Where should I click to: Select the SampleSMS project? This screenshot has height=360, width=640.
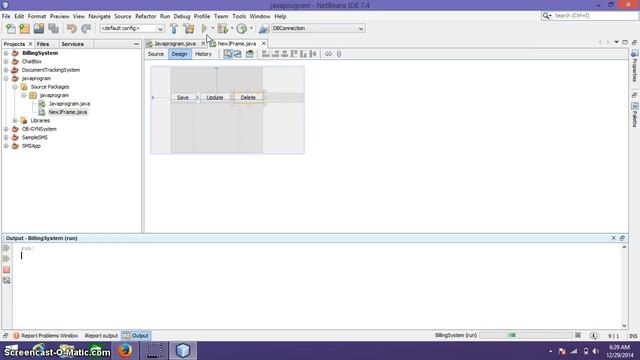[34, 137]
